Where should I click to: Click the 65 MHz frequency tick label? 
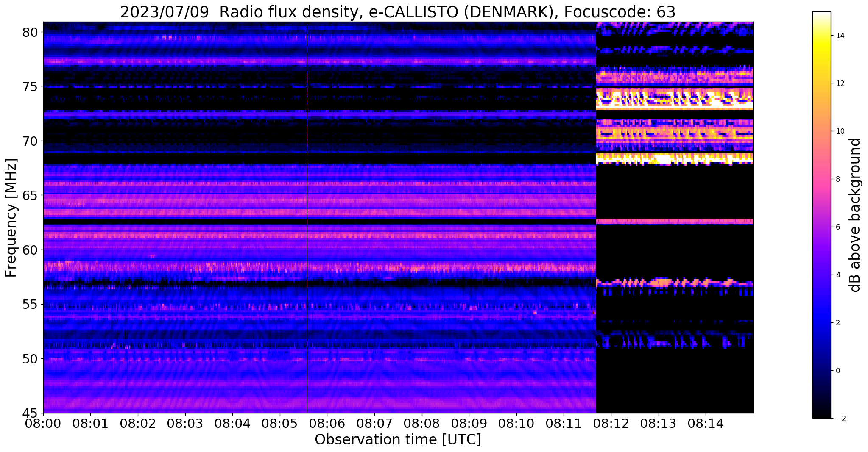tap(30, 195)
